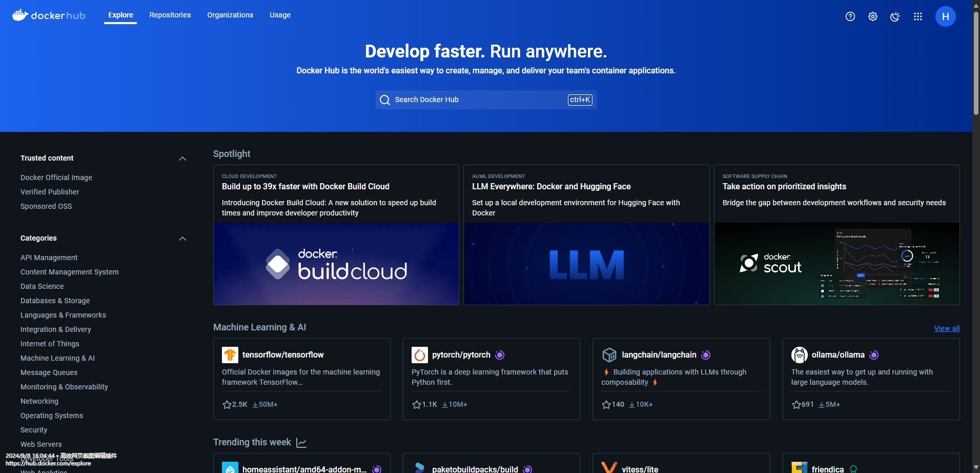Viewport: 980px width, 473px height.
Task: Filter by Docker Official Image
Action: 56,178
